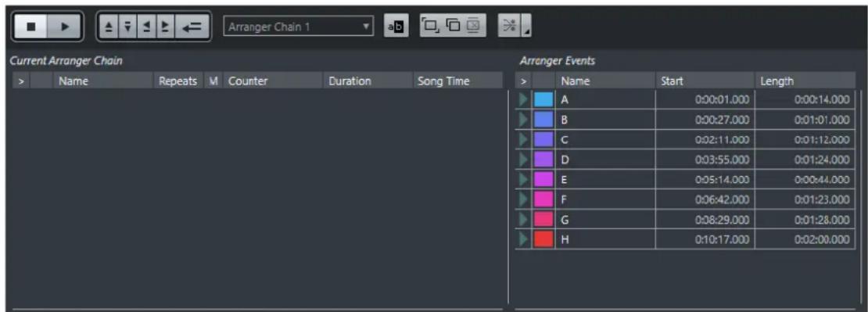Trigger arranger event C play arrow
This screenshot has width=868, height=312.
523,139
